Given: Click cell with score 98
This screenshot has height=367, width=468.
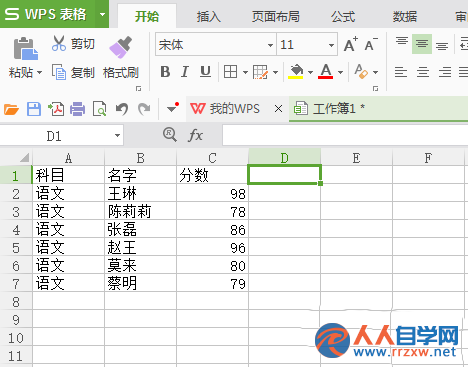Looking at the screenshot, I should pos(212,194).
